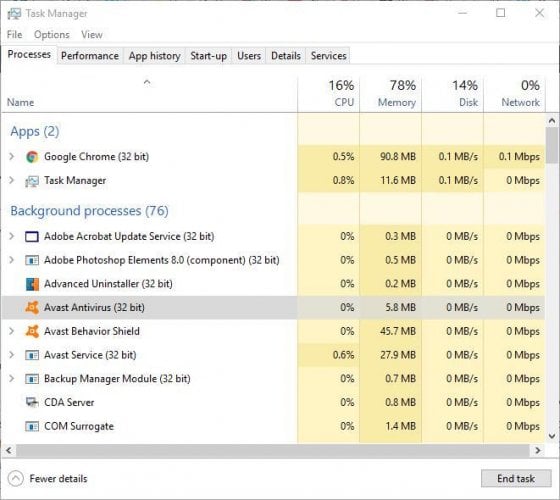Click the horizontal scrollbar right arrow
The image size is (560, 500).
click(538, 450)
